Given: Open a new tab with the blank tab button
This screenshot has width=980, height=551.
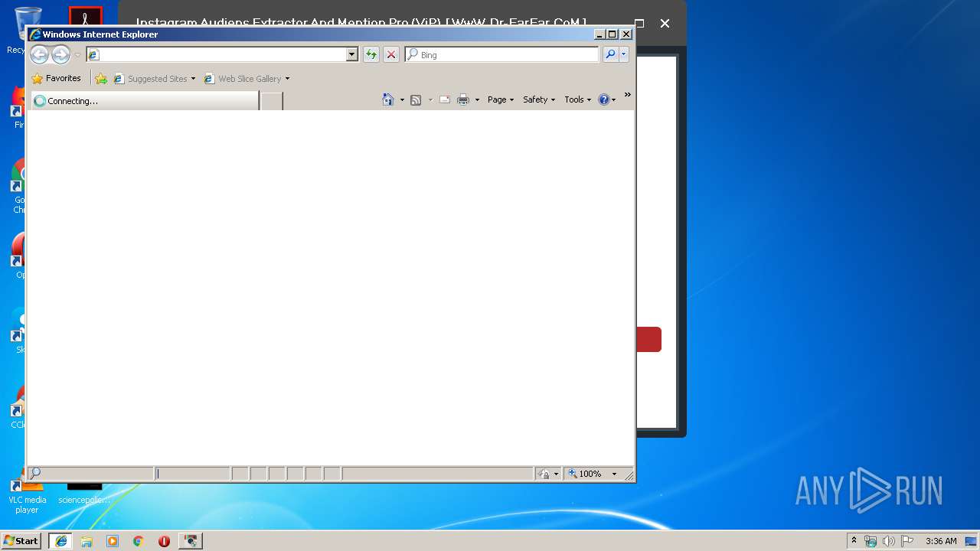Looking at the screenshot, I should (x=272, y=100).
